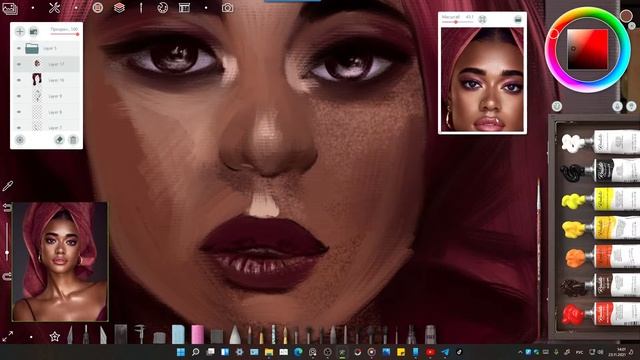Add a new layer with the plus button
Screen dimensions: 640x360
(20, 31)
